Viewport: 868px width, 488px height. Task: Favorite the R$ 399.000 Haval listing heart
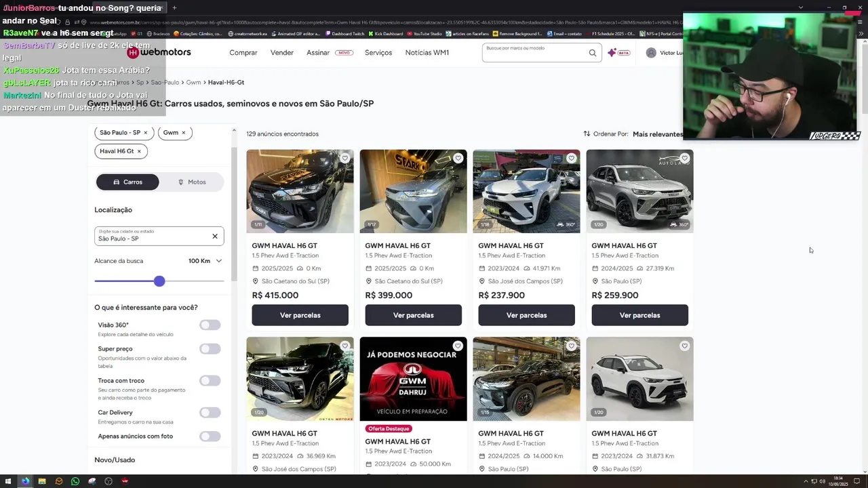click(458, 159)
